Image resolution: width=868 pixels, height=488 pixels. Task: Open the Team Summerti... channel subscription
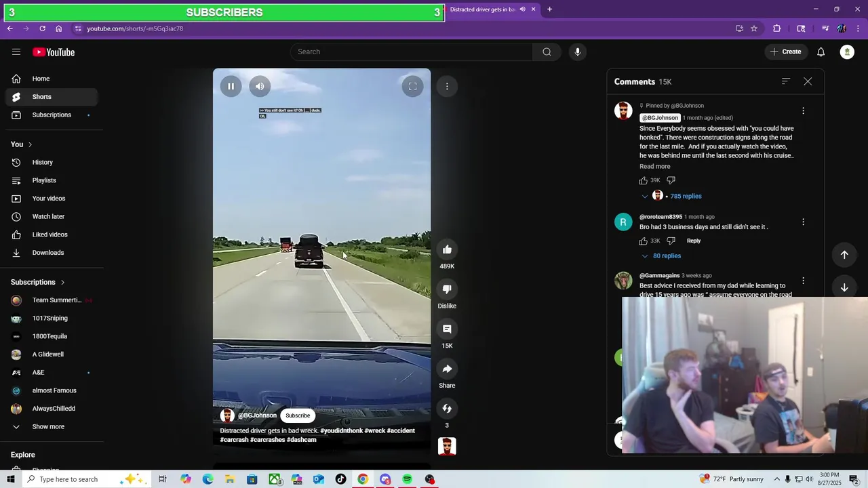tap(52, 300)
